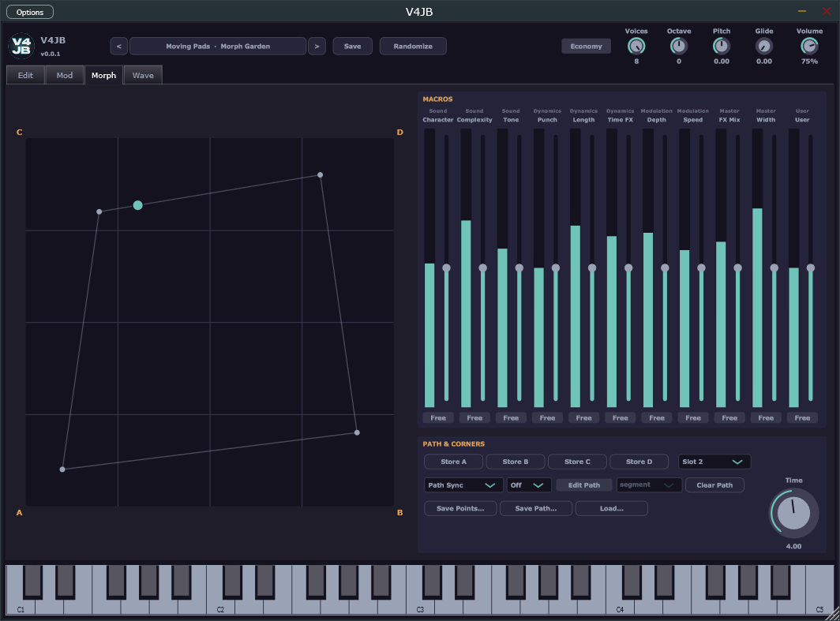Select the teal morph position handle
This screenshot has height=621, width=840.
coord(137,205)
